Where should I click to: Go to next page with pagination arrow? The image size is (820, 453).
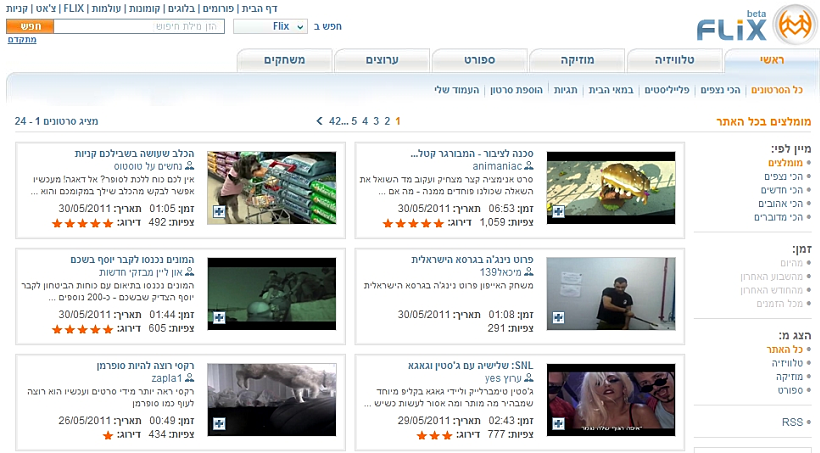pos(319,121)
